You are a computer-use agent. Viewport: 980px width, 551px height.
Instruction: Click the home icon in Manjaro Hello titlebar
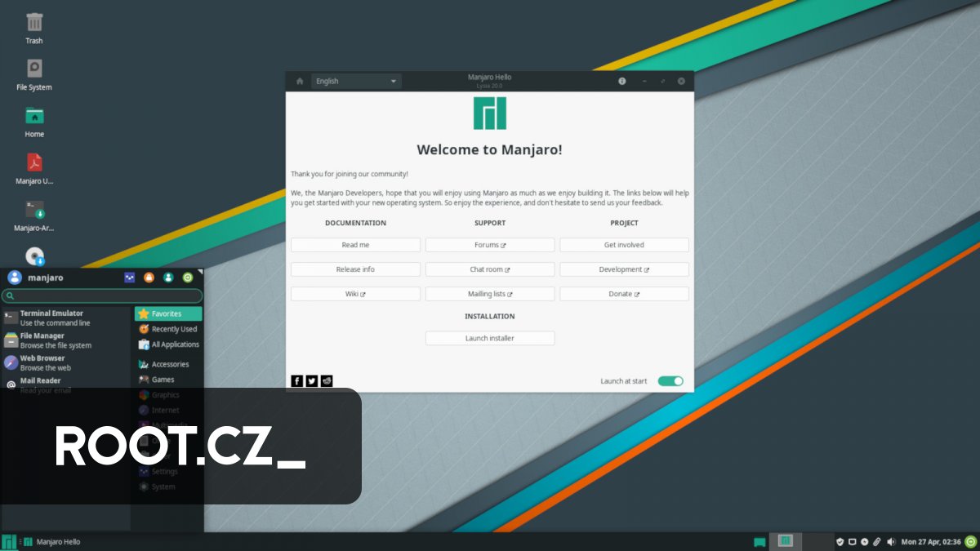pos(299,81)
